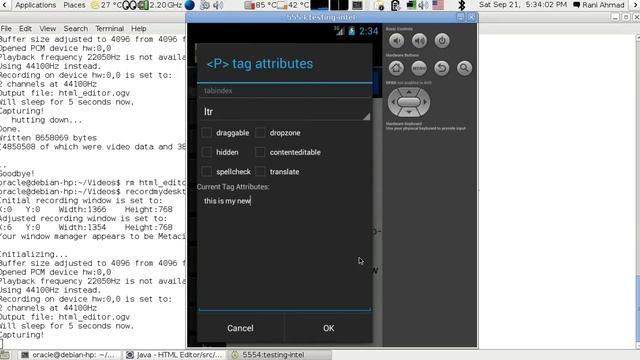The image size is (640, 360).
Task: Click the DPAD down arrow
Action: coord(409,111)
